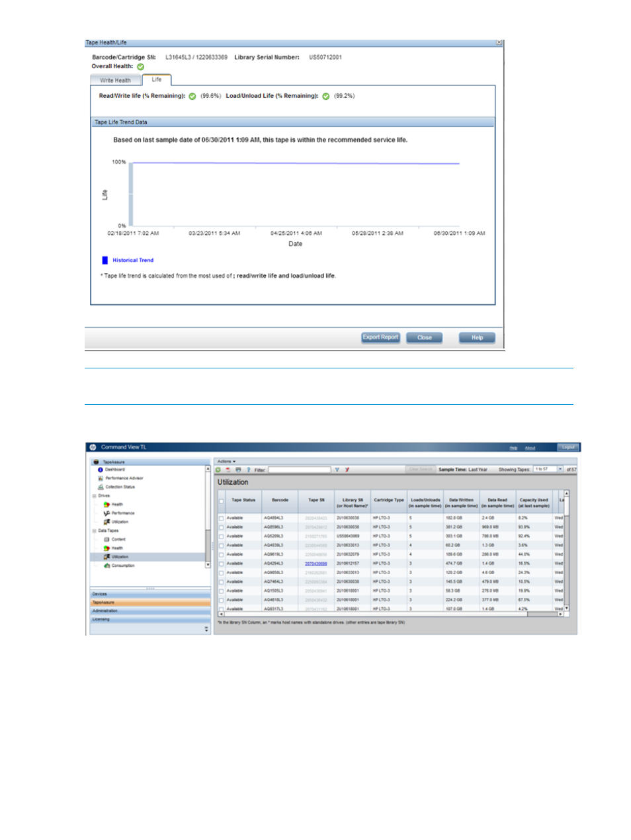Screen dimensions: 631x840
Task: Close the Tape Health/Life dialog with the X
Action: click(499, 42)
